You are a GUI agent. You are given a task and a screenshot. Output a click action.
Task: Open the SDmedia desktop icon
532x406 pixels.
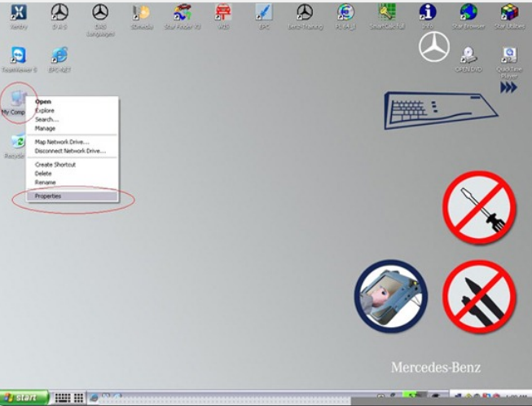point(142,12)
